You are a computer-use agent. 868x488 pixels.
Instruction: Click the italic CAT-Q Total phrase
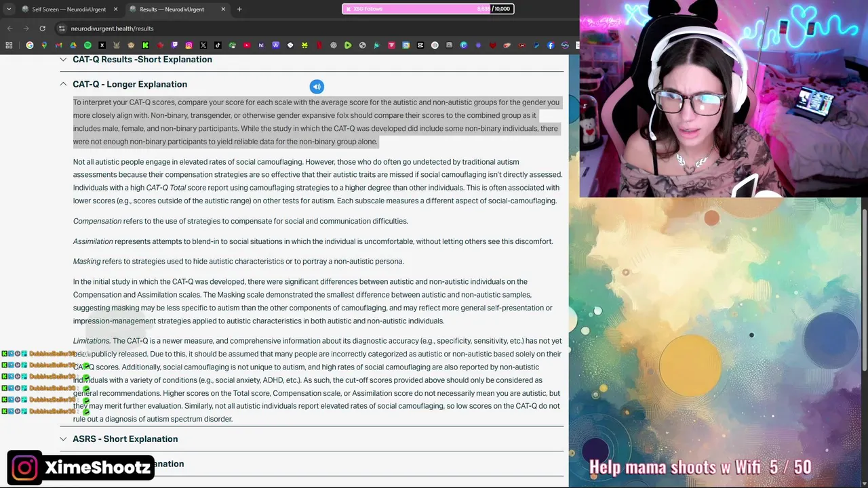coord(166,188)
